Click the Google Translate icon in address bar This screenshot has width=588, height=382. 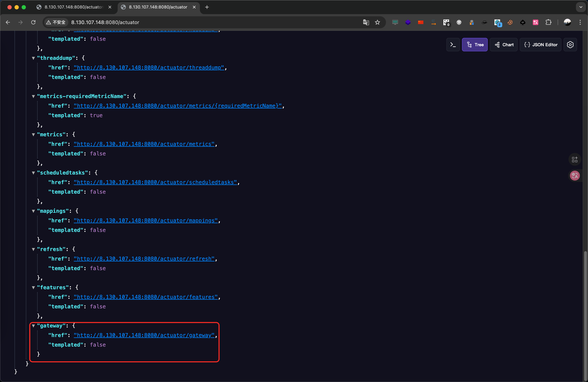point(366,22)
